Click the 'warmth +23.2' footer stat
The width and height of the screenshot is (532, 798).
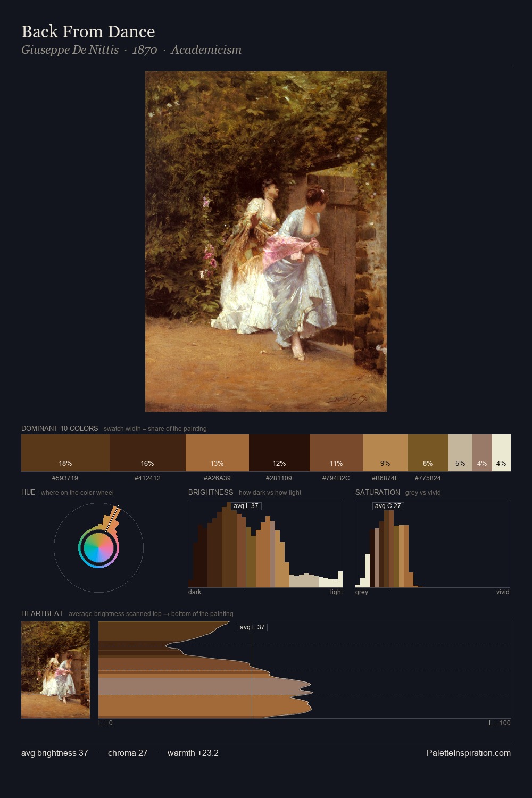point(193,753)
